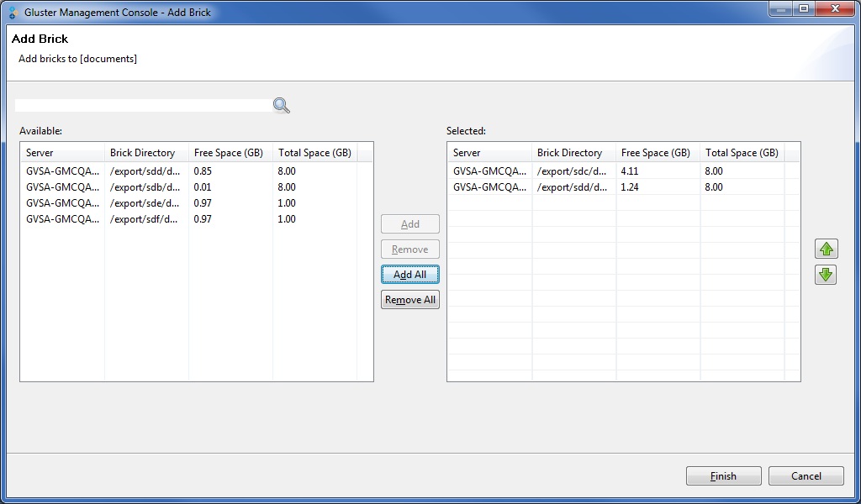The width and height of the screenshot is (861, 504).
Task: Select available brick /export/sdb row
Action: point(145,187)
